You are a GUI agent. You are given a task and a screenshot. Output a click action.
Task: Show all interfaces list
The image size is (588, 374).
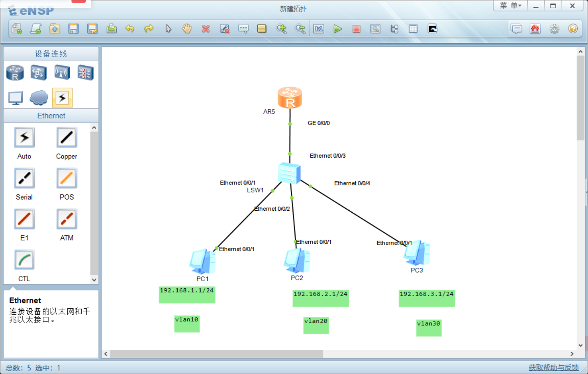click(x=394, y=29)
